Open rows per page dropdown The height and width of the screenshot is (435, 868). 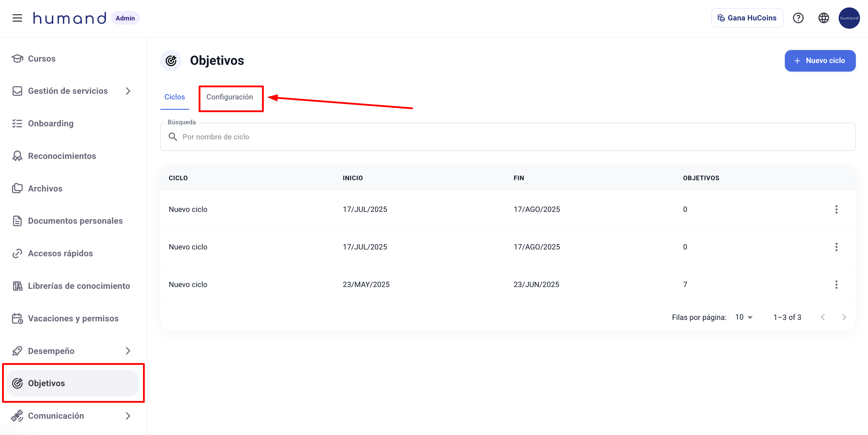pyautogui.click(x=744, y=317)
